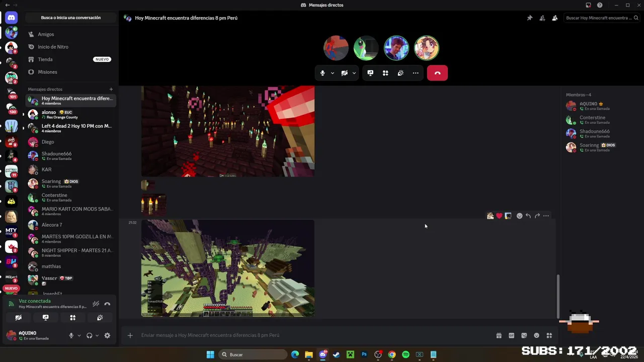
Task: Open Windows Start menu
Action: [x=210, y=354]
